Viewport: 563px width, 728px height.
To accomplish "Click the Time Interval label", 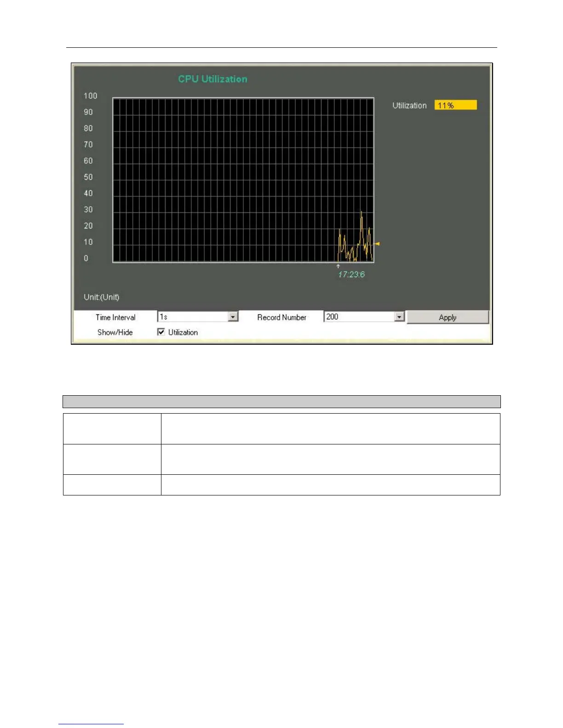I will 115,317.
